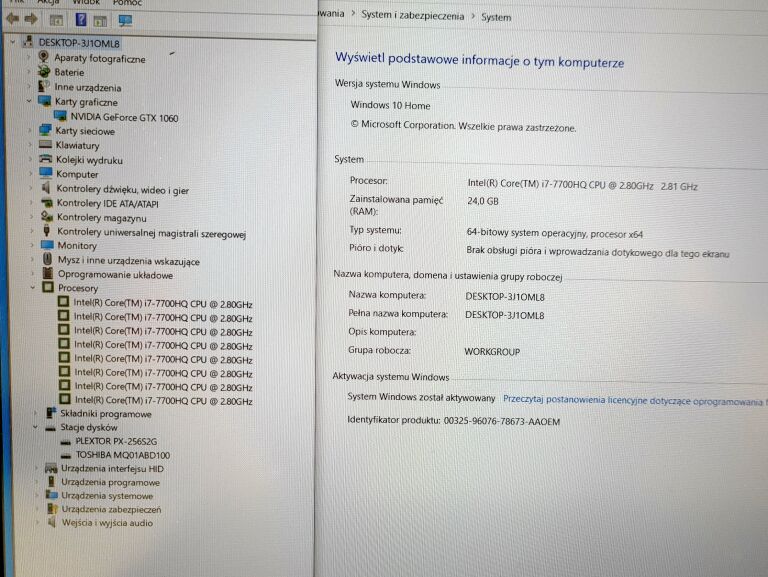This screenshot has width=768, height=577.
Task: Click the scan for hardware changes monitor icon
Action: (125, 21)
